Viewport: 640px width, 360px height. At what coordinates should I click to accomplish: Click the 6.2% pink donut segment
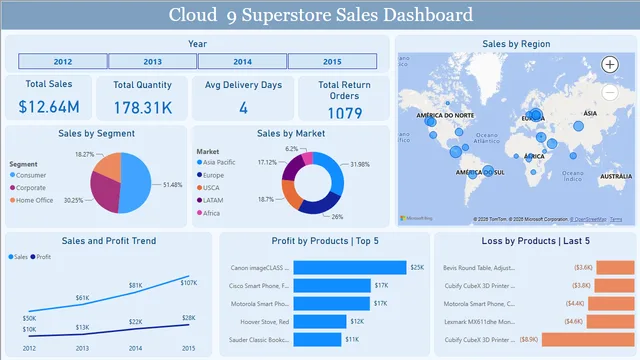coord(308,158)
